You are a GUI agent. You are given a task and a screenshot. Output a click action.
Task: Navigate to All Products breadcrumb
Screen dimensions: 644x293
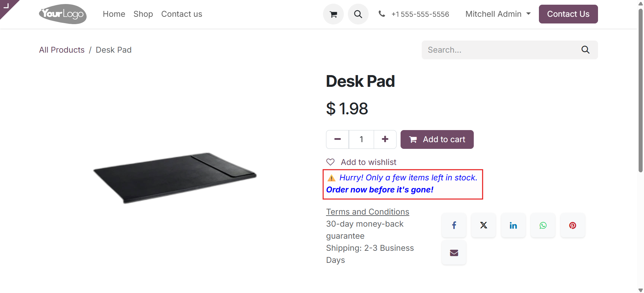[62, 50]
